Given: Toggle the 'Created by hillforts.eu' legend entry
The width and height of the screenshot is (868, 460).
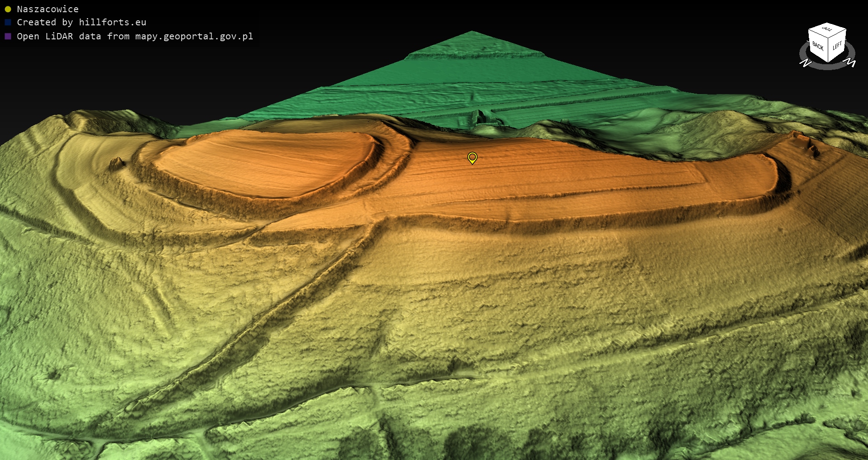Looking at the screenshot, I should (81, 22).
